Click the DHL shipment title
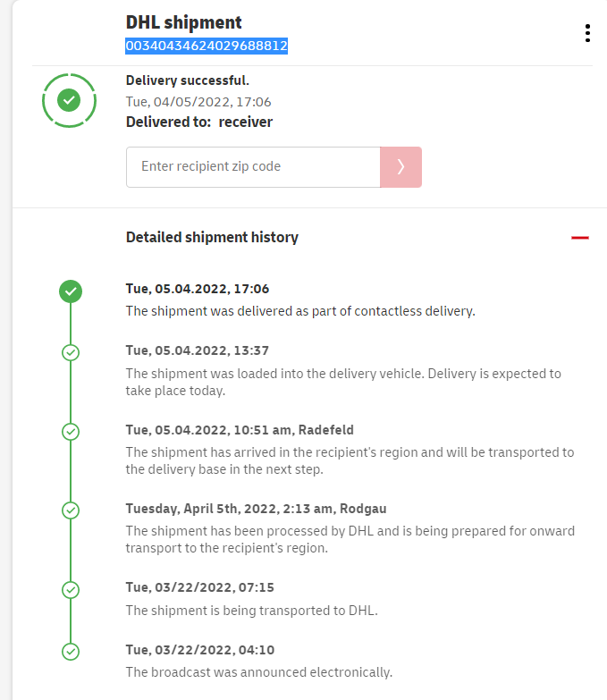 click(184, 22)
